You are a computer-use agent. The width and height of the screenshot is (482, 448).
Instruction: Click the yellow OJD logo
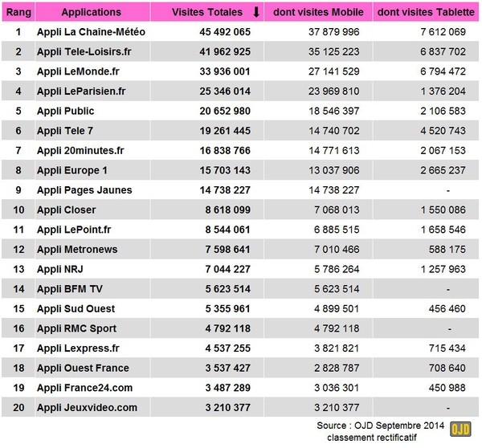coord(460,429)
